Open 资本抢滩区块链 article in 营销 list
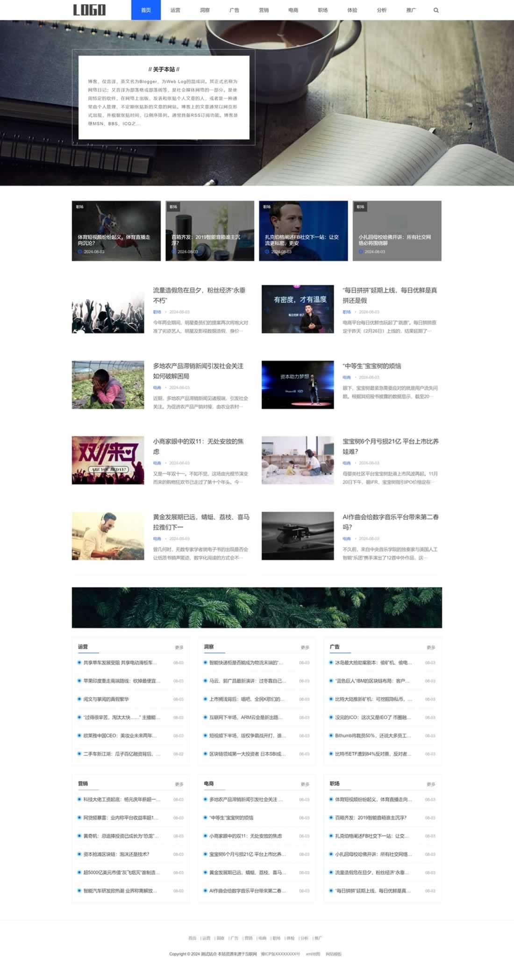The height and width of the screenshot is (980, 514). click(x=116, y=854)
